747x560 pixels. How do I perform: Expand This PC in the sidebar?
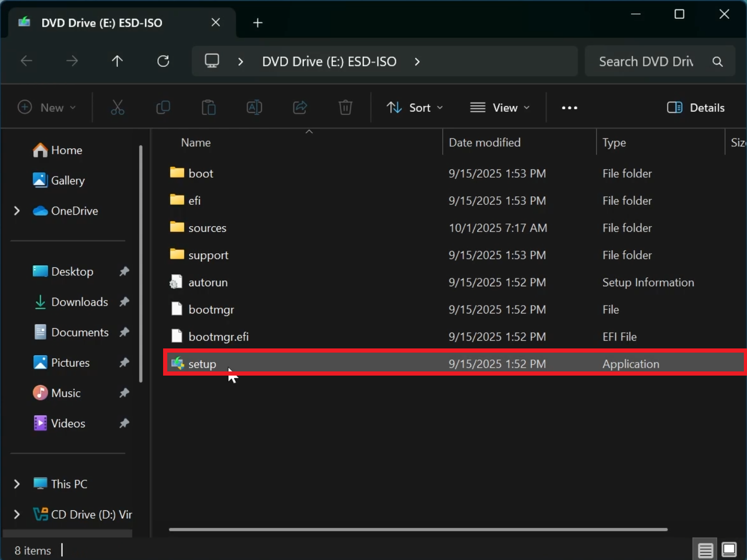pyautogui.click(x=16, y=484)
